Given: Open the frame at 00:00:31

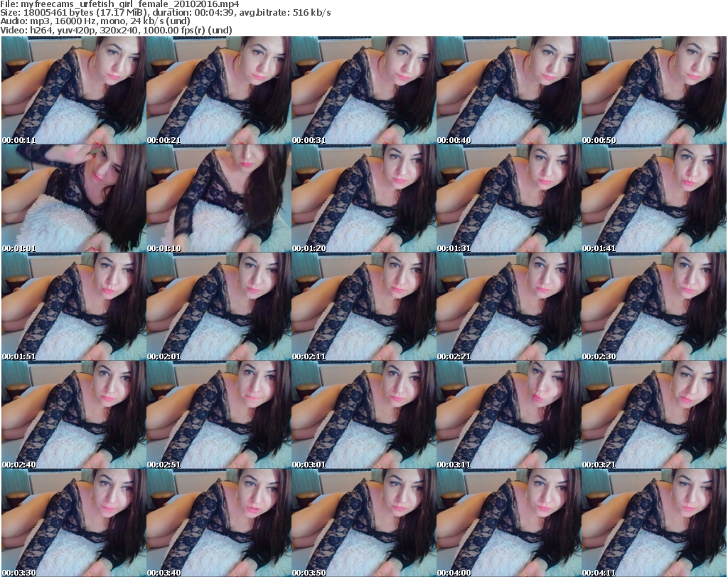Looking at the screenshot, I should (363, 90).
